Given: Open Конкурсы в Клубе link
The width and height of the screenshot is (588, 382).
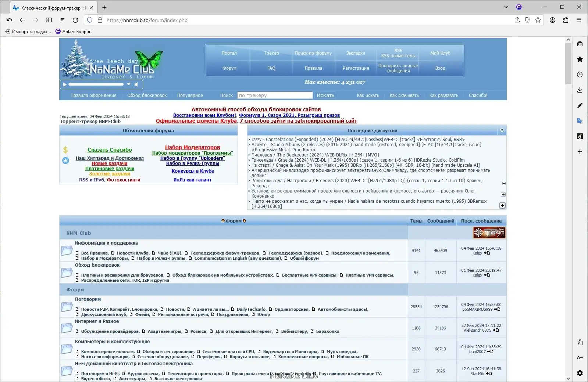Looking at the screenshot, I should (193, 171).
